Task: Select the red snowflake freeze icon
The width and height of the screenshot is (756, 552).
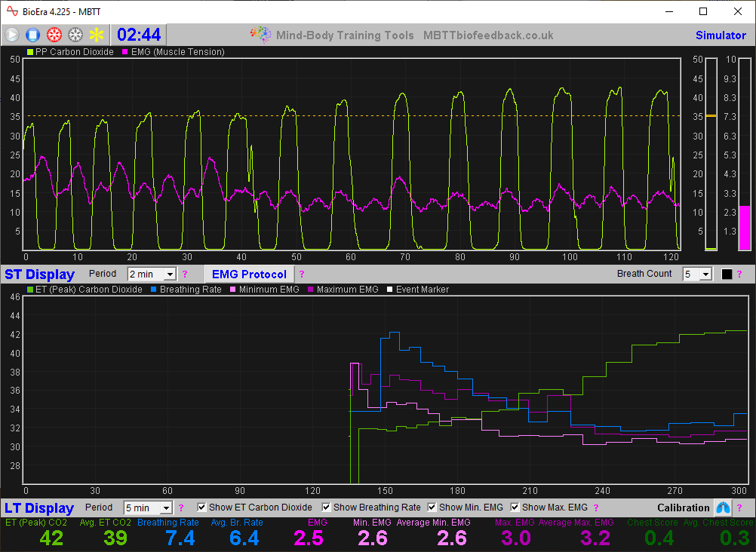Action: [x=52, y=34]
